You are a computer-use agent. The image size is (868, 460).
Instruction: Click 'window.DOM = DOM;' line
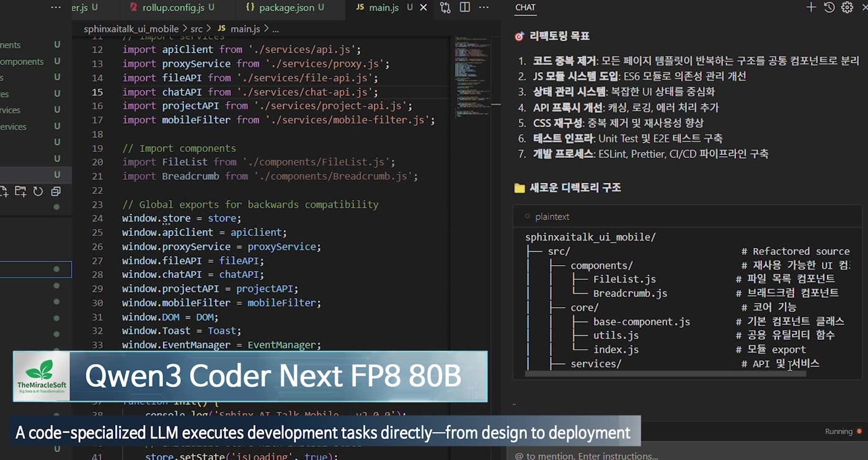coord(170,317)
